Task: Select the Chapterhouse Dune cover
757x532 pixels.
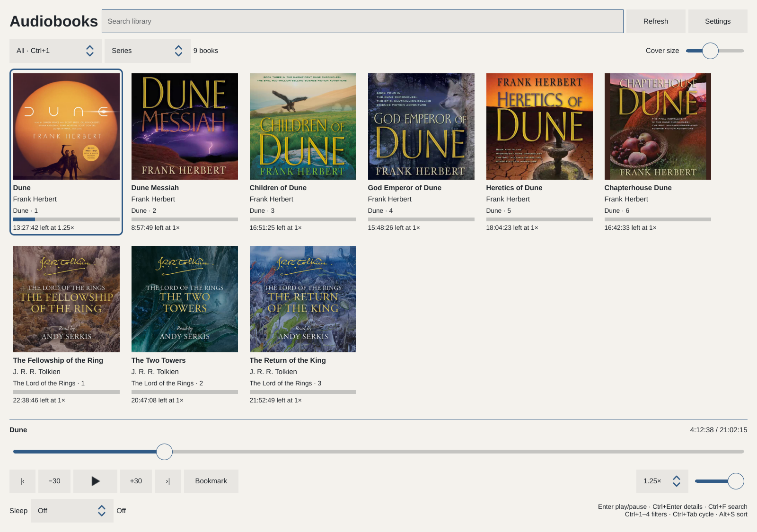Action: pyautogui.click(x=658, y=126)
